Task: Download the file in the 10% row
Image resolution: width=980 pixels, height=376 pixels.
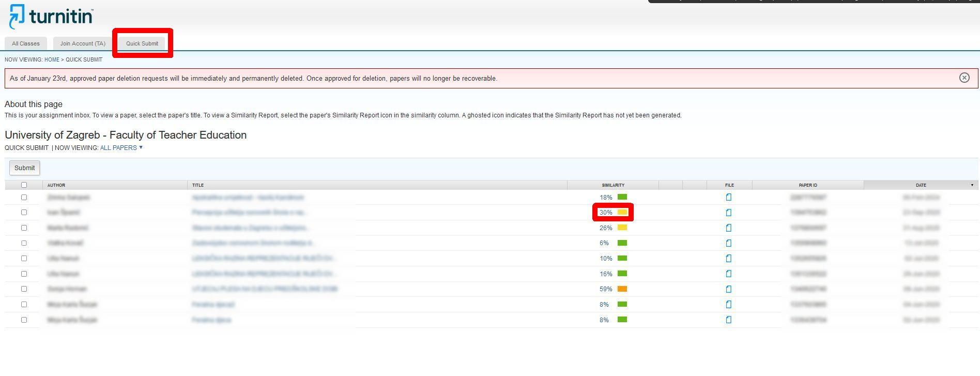Action: coord(728,258)
